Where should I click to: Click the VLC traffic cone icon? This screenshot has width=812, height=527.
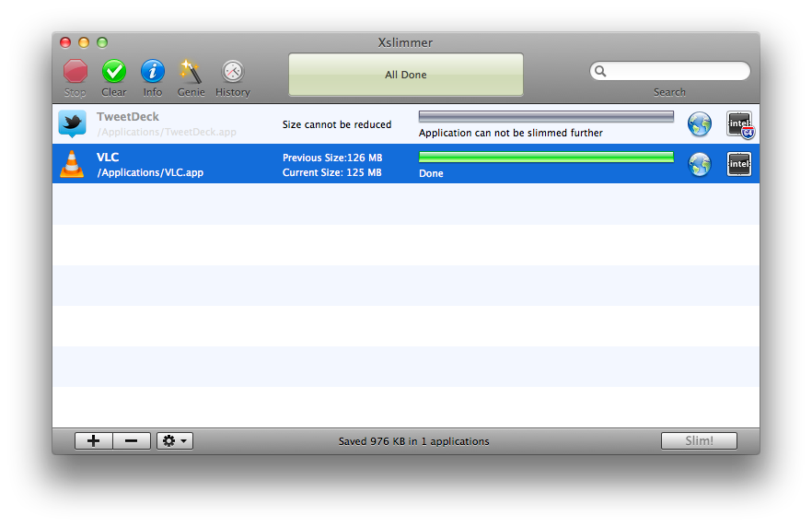[72, 164]
